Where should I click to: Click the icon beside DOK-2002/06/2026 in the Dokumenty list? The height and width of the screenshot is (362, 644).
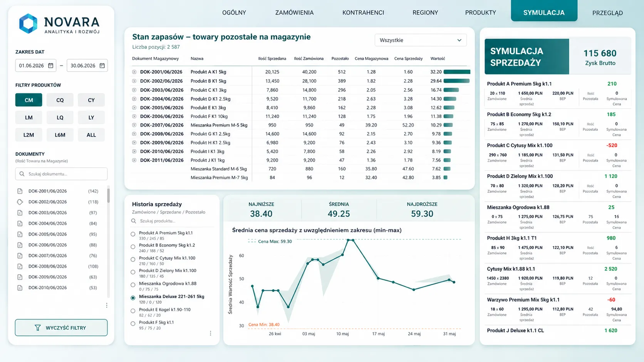point(20,202)
